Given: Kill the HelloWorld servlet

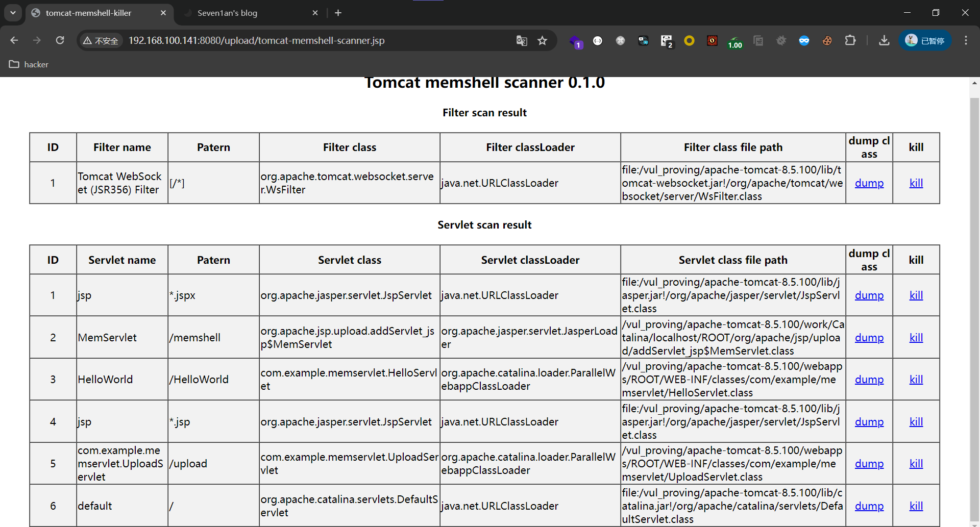Looking at the screenshot, I should (x=916, y=379).
